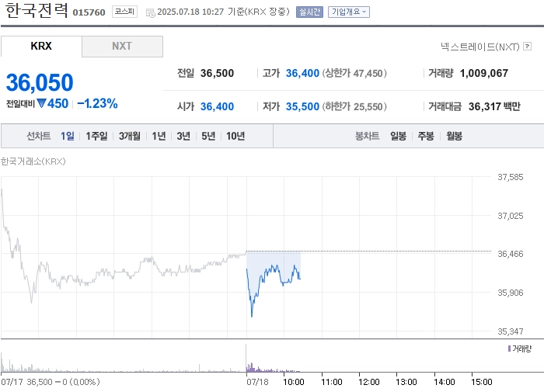Viewport: 544px width, 392px height.
Task: Select the 1주일 line chart period
Action: tap(97, 136)
